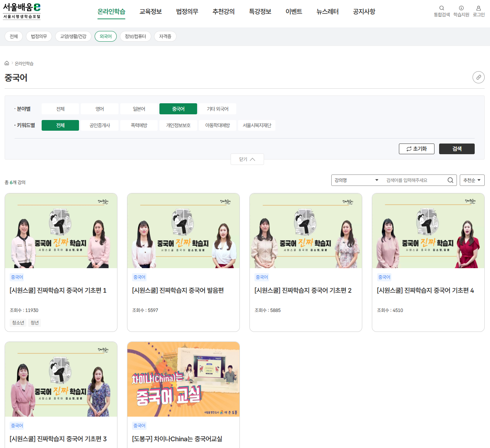Click 중국어 badge on 발음편 card
Image resolution: width=490 pixels, height=448 pixels.
click(x=139, y=277)
